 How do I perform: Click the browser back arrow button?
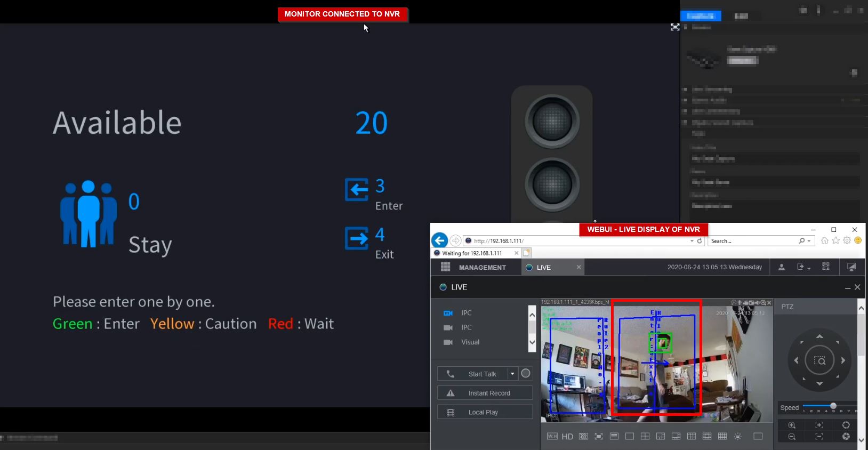[x=439, y=240]
